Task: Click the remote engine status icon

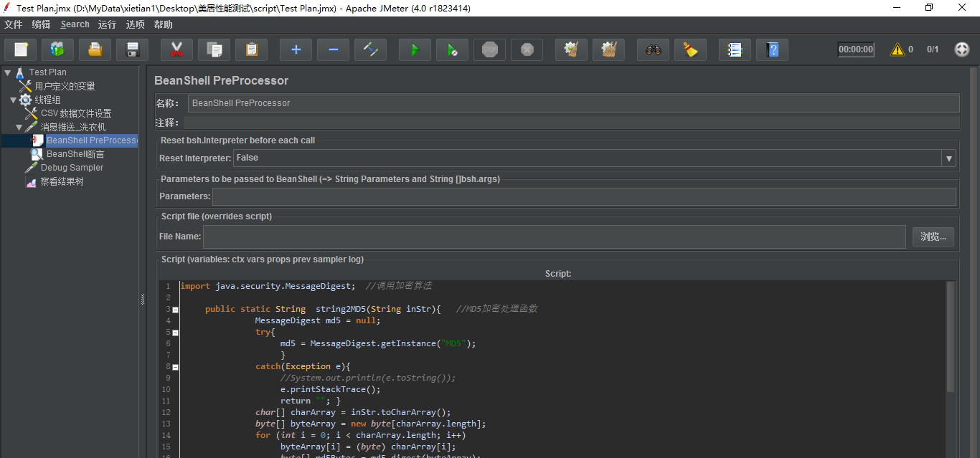Action: [962, 49]
